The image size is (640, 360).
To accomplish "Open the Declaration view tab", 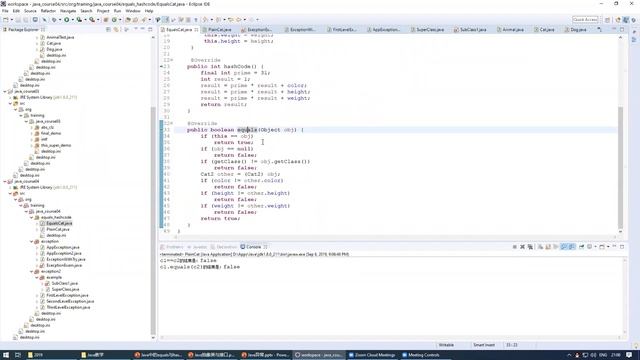I will tap(224, 247).
